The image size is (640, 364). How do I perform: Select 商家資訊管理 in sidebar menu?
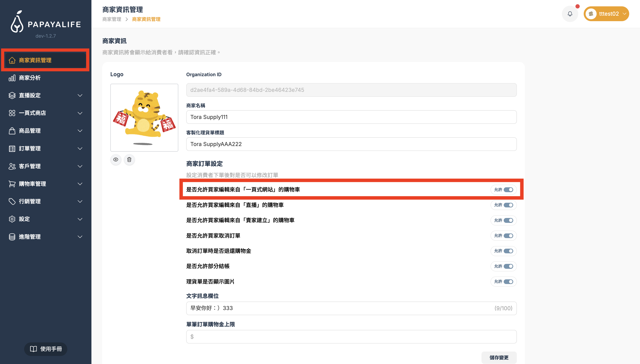tap(35, 60)
